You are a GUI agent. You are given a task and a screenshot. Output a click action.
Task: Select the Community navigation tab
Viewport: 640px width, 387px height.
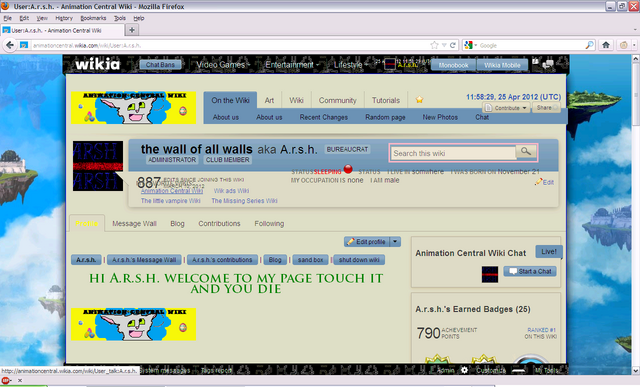click(338, 100)
